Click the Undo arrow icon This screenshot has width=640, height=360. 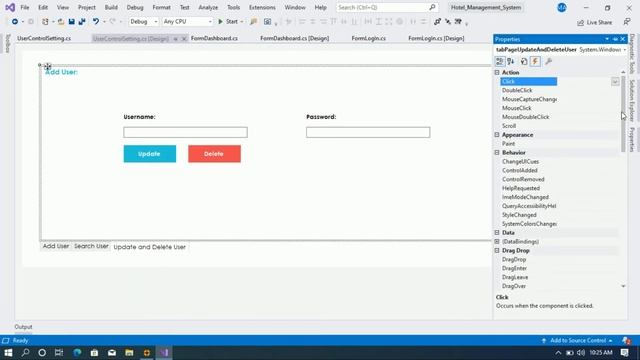tap(96, 22)
